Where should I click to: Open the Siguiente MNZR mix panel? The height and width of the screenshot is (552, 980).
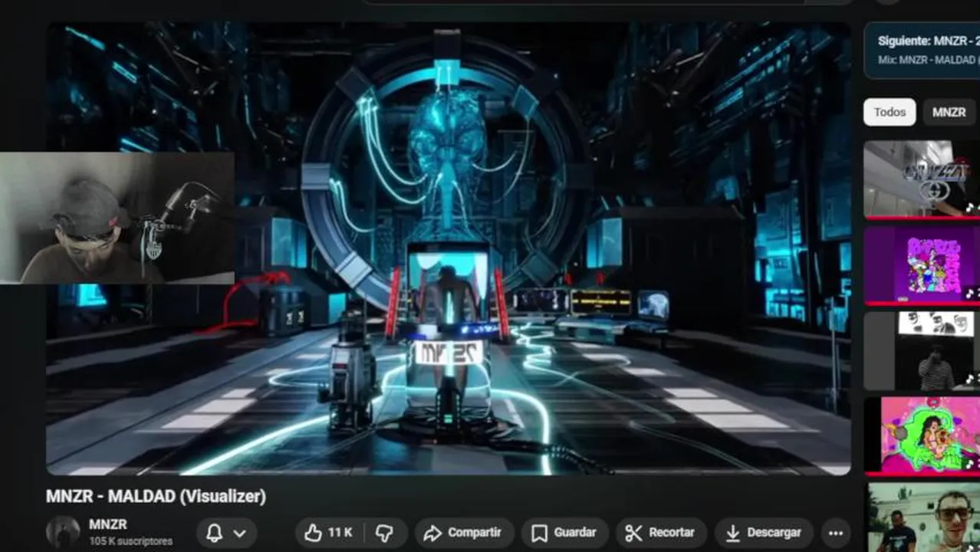(x=922, y=50)
